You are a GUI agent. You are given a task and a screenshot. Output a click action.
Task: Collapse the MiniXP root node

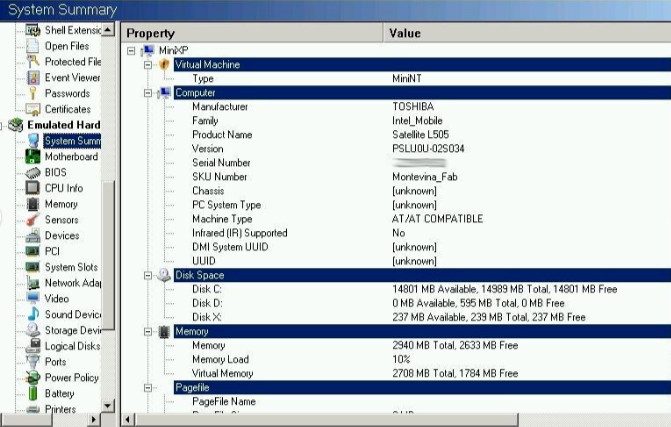(x=131, y=51)
